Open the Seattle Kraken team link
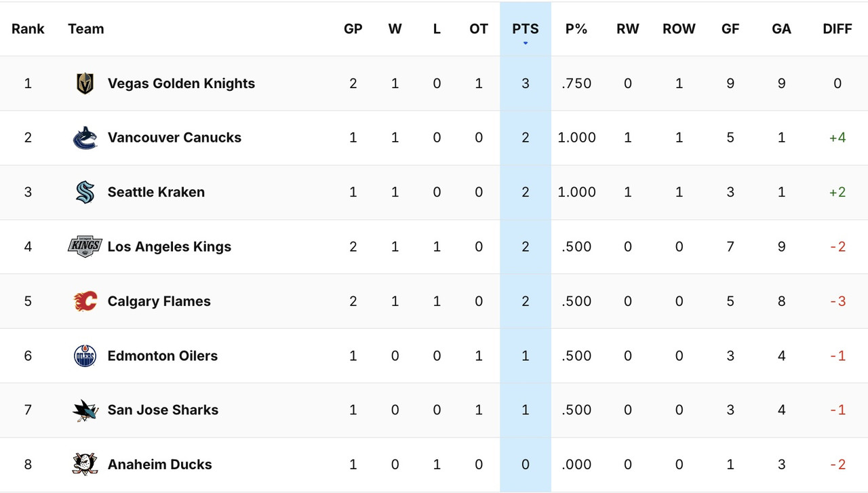Screen dimensions: 868x493 pyautogui.click(x=156, y=192)
